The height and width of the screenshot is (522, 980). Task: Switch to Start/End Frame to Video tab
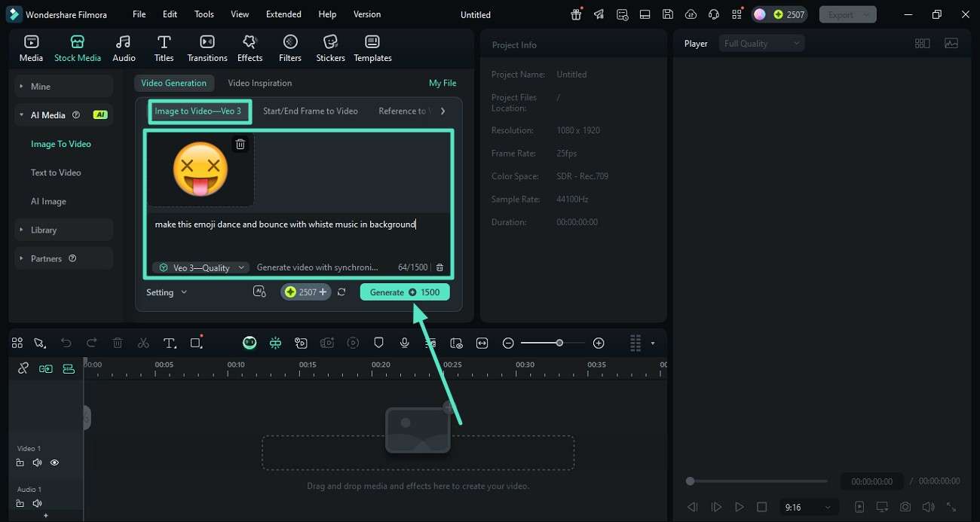tap(311, 111)
